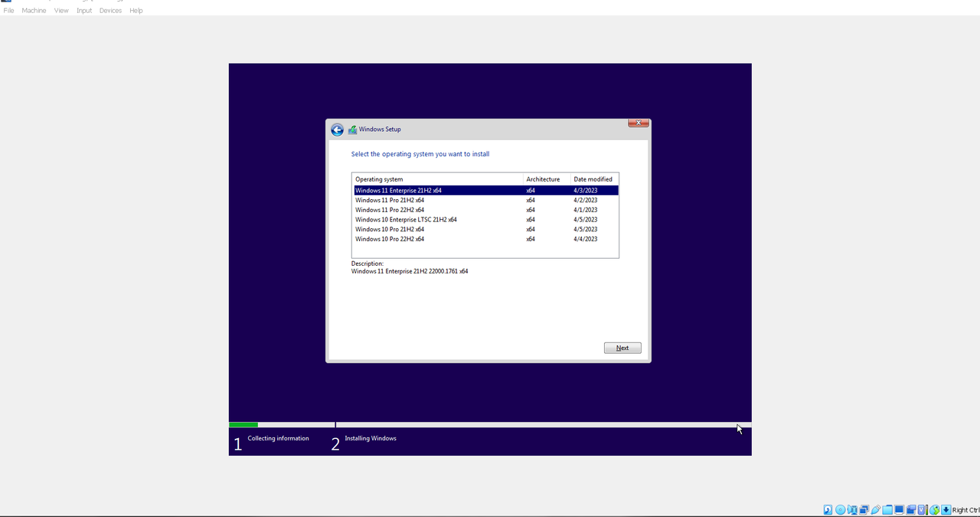
Task: Open the View menu
Action: click(x=61, y=11)
